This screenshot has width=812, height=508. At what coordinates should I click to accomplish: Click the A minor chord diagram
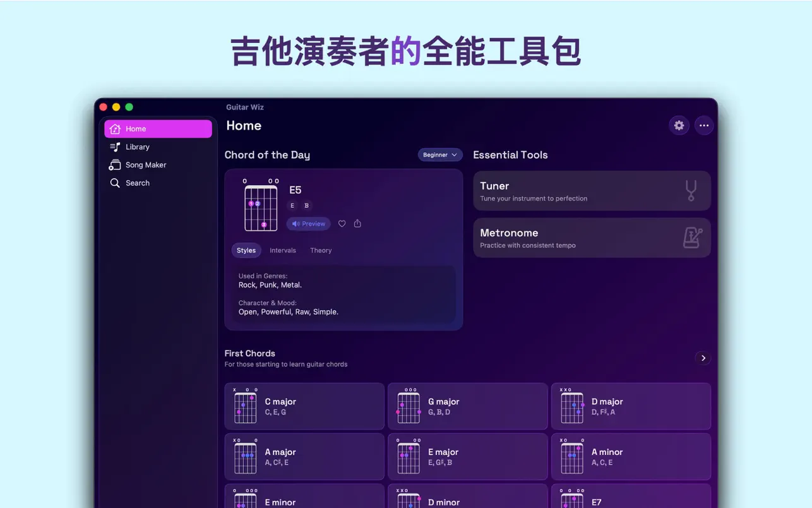[572, 457]
